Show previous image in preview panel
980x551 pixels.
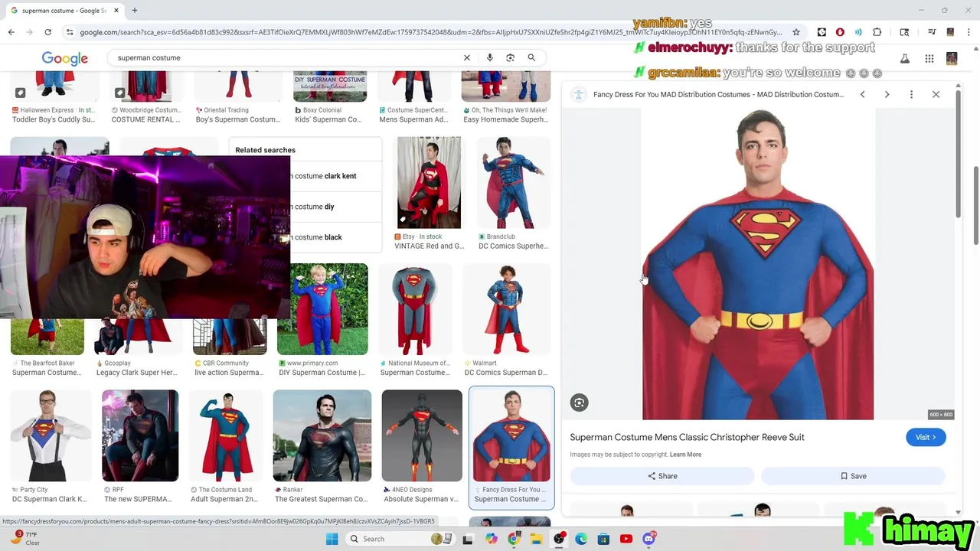pos(862,94)
